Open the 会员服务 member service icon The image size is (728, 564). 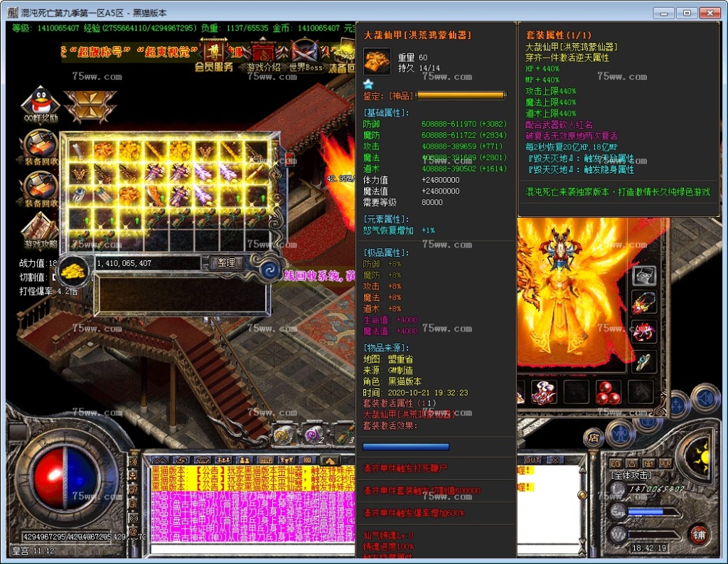(x=213, y=53)
